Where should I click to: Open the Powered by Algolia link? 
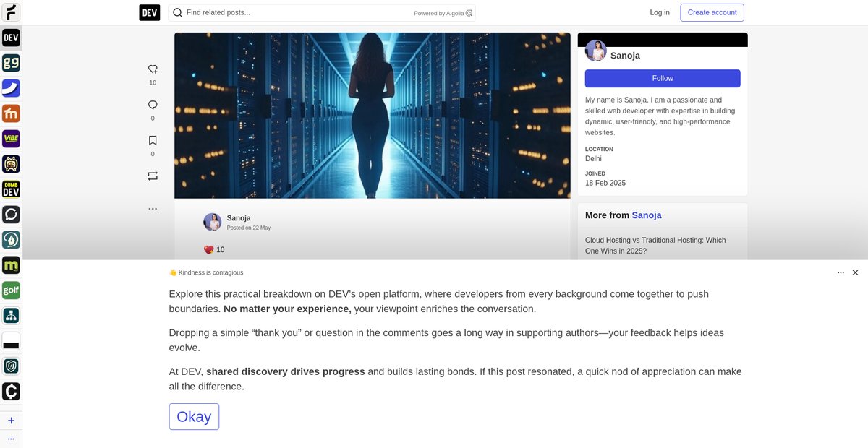point(443,13)
